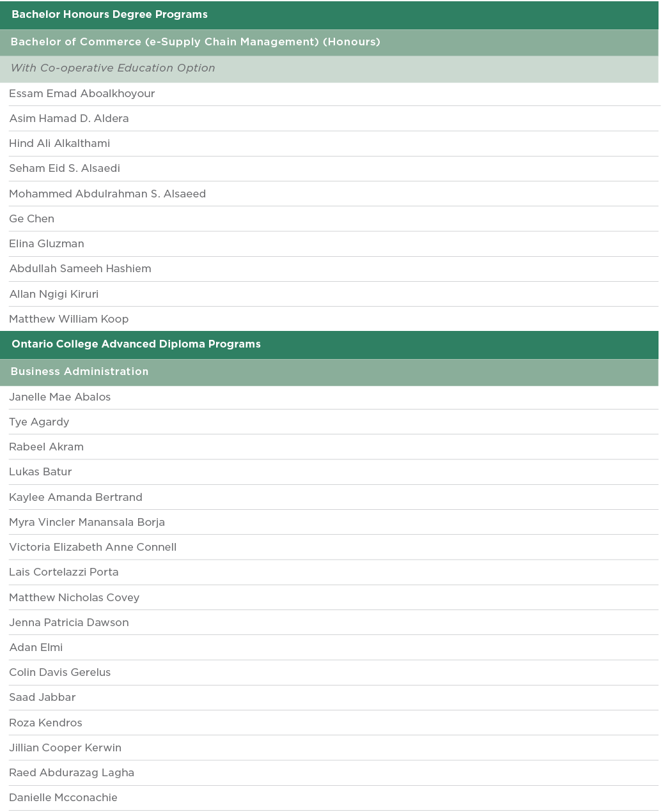Click the name Danielle Mcconachie
The height and width of the screenshot is (812, 663).
[63, 798]
